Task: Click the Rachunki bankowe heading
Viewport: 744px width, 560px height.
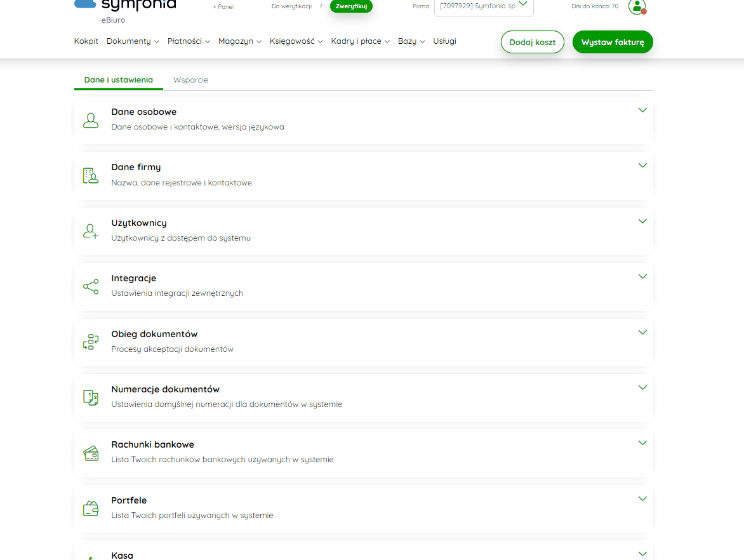Action: click(153, 444)
